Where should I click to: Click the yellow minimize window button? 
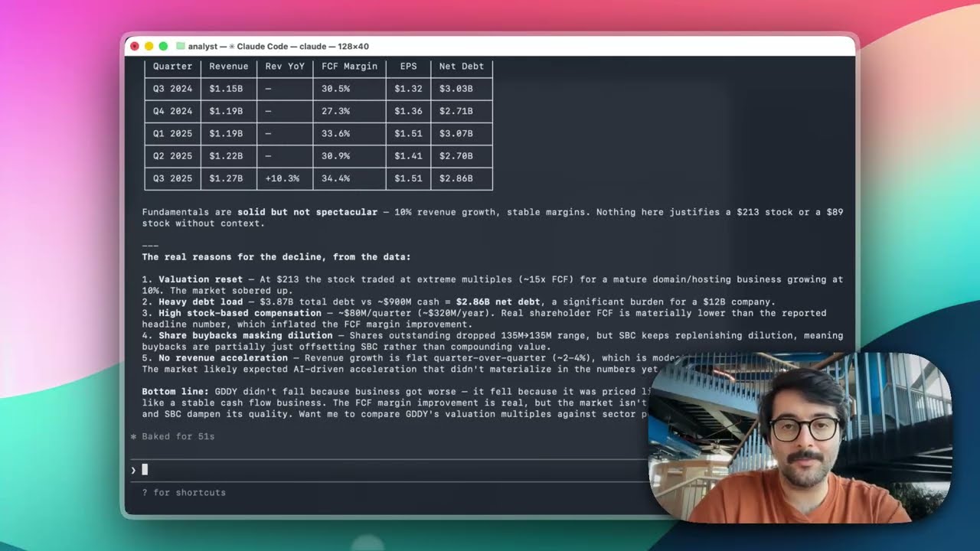[149, 46]
